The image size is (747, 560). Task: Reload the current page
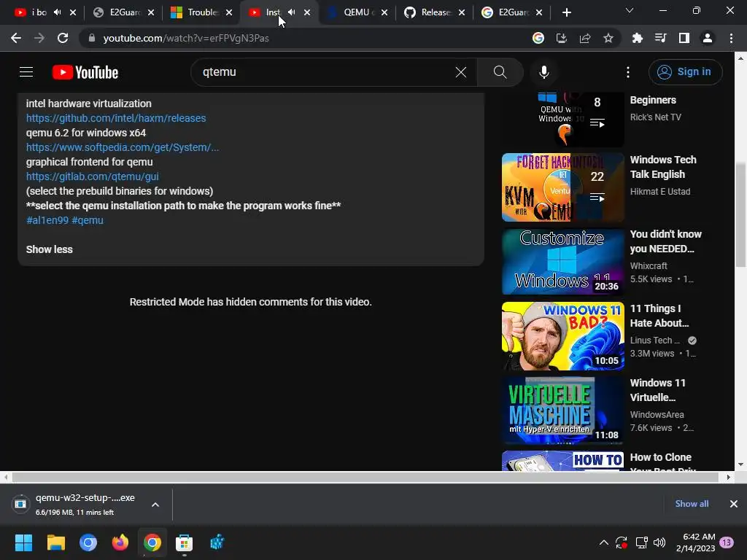(x=63, y=38)
